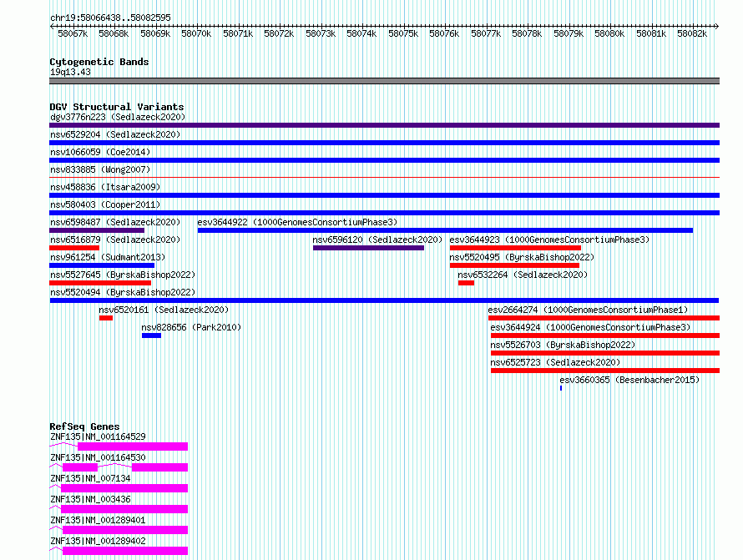Click the 58082k ruler tick label
This screenshot has height=560, width=743.
692,33
